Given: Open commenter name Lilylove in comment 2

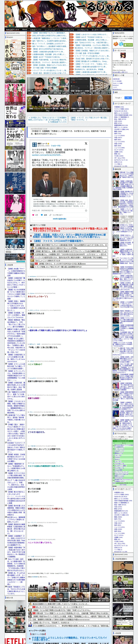Looking at the screenshot, I should click(32, 293).
